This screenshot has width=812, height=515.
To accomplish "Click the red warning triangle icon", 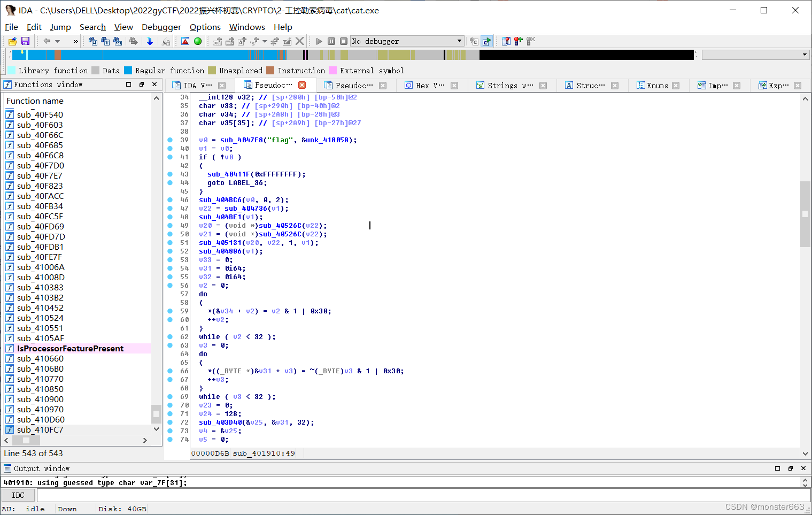I will [x=185, y=41].
